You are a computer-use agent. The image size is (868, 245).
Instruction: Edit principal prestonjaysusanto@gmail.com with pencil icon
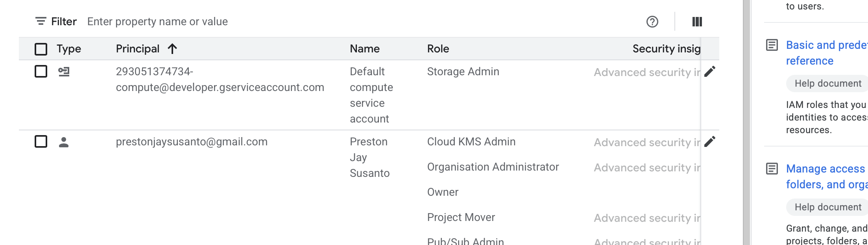point(709,142)
